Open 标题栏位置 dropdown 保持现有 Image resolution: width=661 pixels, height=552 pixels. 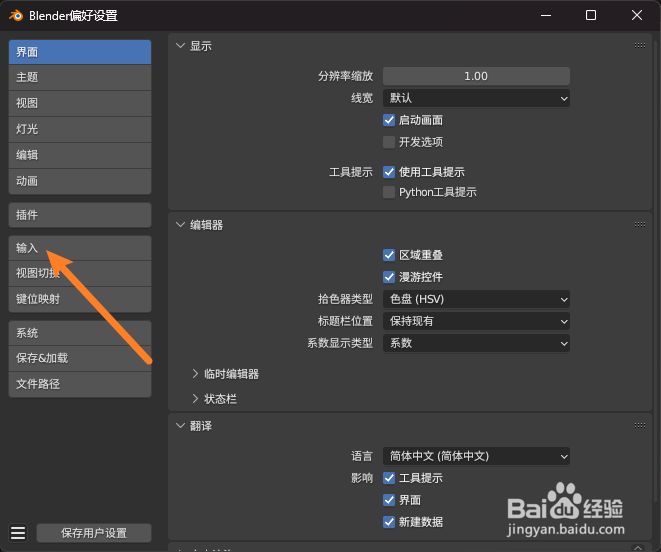pyautogui.click(x=476, y=321)
